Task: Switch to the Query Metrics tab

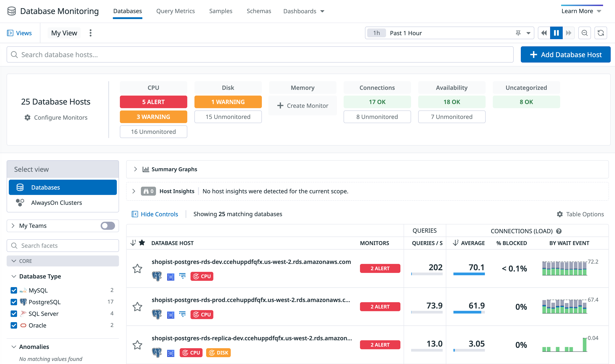Action: (175, 11)
